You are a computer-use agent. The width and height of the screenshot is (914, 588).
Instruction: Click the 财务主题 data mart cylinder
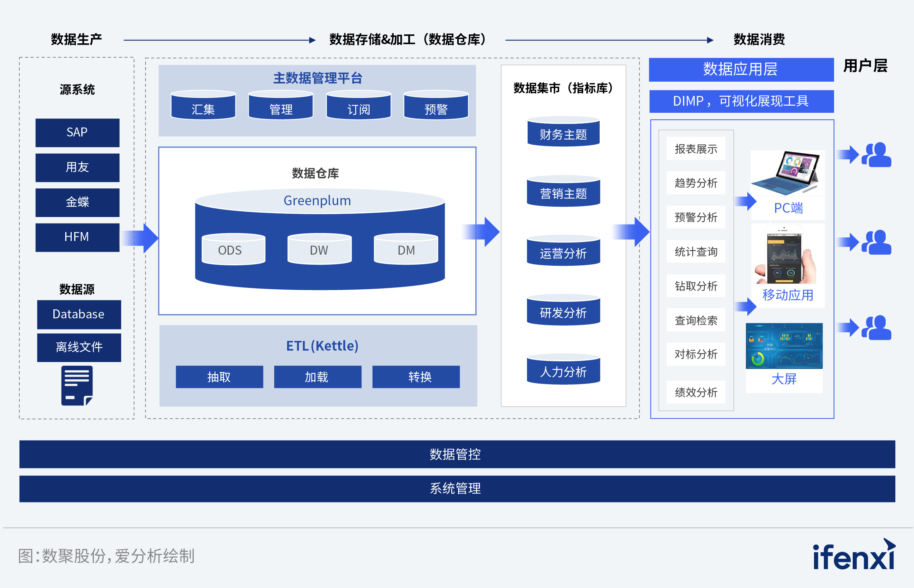click(x=563, y=134)
